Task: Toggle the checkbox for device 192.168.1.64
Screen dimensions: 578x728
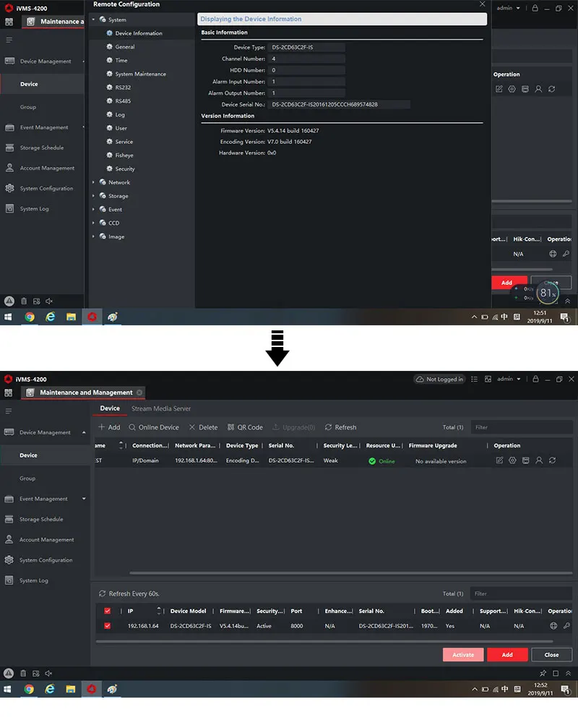Action: tap(107, 626)
